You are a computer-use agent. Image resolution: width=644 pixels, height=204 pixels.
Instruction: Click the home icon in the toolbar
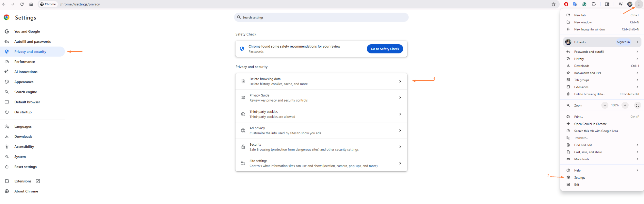31,4
